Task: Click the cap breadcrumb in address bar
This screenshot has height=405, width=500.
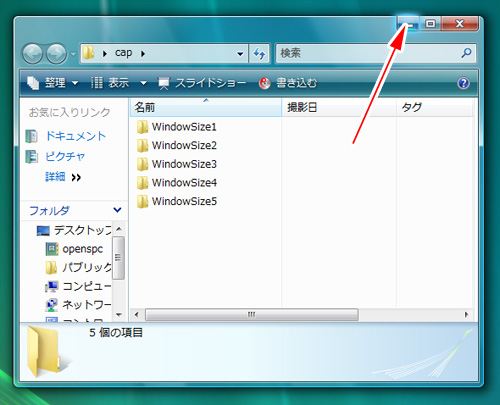Action: point(123,53)
